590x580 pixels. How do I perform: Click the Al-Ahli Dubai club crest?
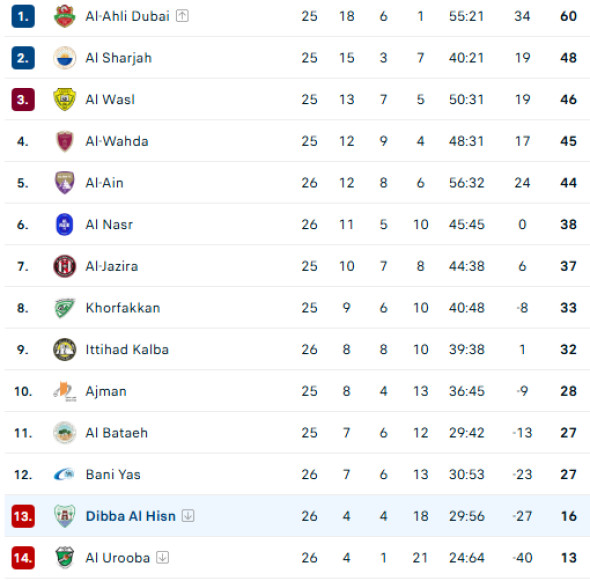(x=64, y=16)
